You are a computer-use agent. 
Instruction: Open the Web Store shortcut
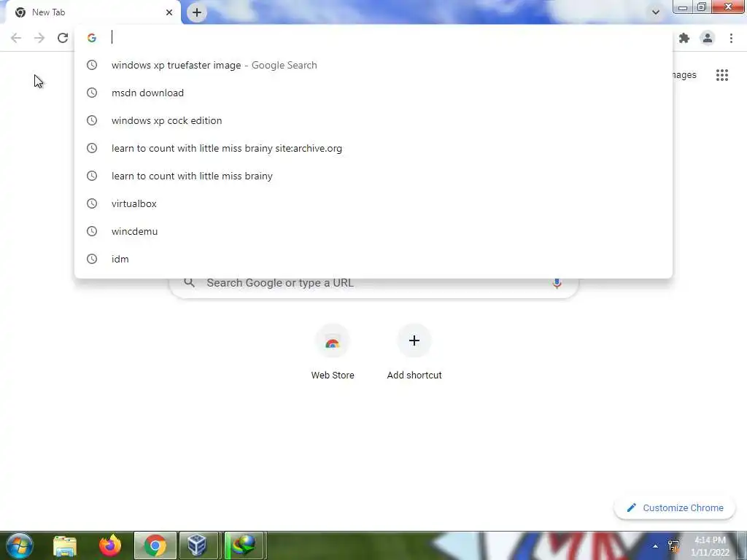point(333,351)
